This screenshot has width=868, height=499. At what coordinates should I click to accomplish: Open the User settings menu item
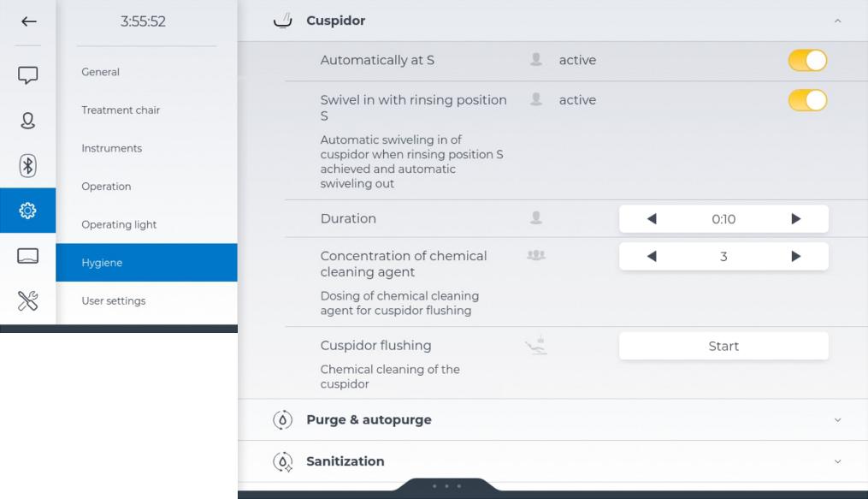pyautogui.click(x=114, y=301)
